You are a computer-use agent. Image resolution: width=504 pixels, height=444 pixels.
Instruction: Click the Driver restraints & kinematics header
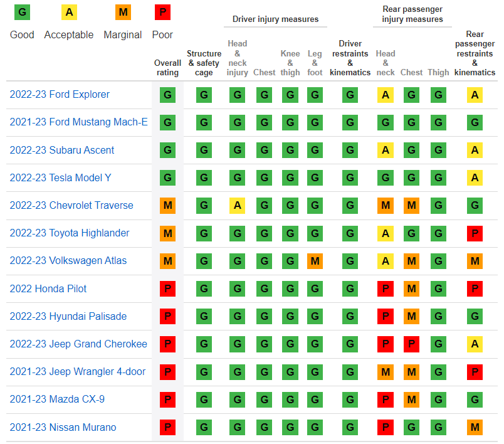(x=350, y=58)
